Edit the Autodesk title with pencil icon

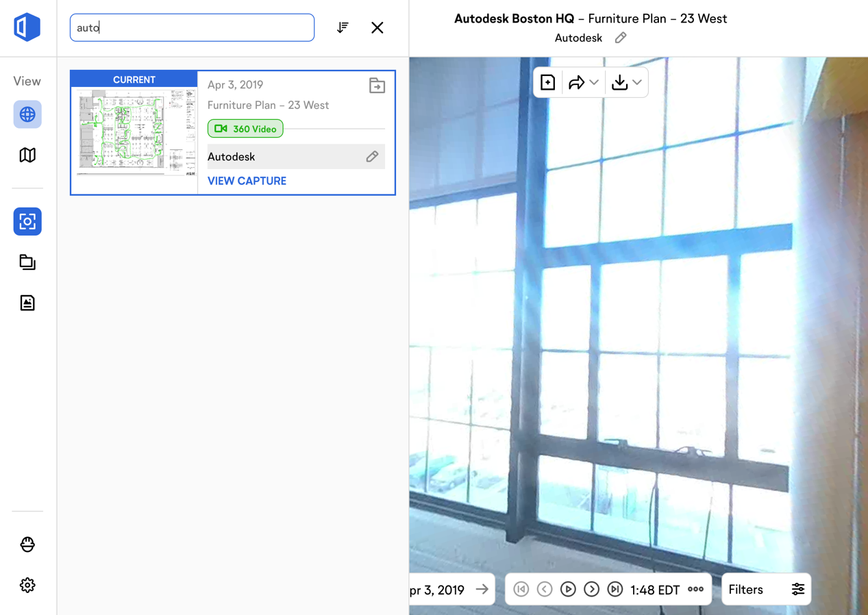point(621,38)
